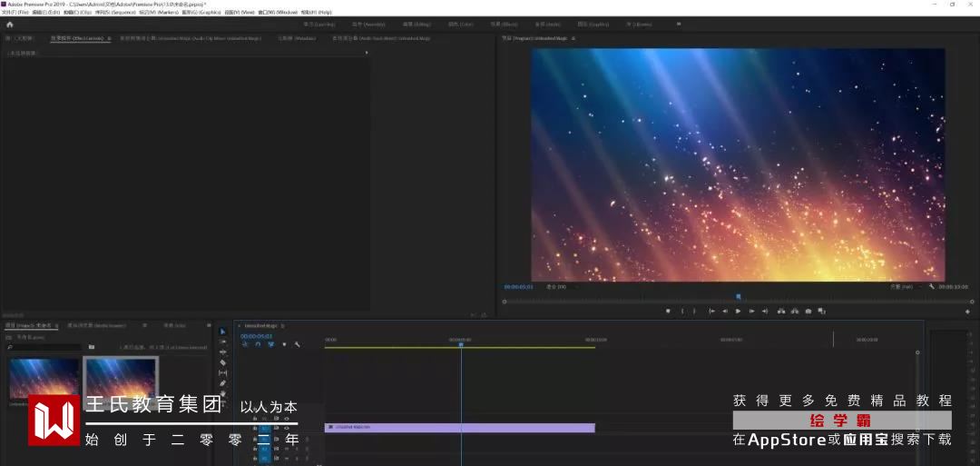Switch to the Learning workspace
The width and height of the screenshot is (980, 466).
tap(319, 25)
